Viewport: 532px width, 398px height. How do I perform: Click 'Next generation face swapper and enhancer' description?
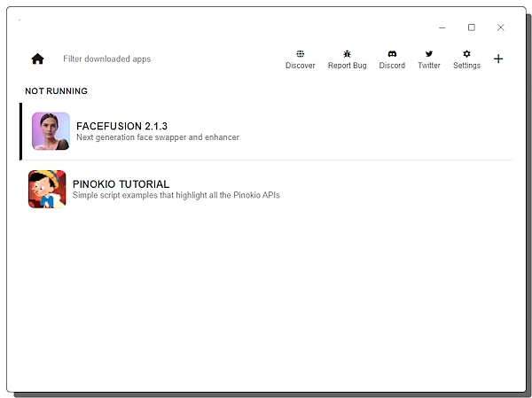[x=158, y=137]
